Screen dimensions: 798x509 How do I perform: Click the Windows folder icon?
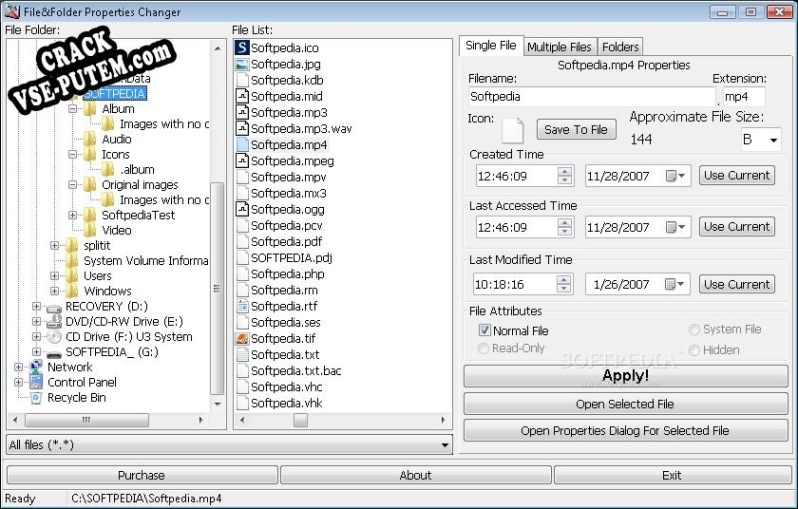pyautogui.click(x=72, y=291)
